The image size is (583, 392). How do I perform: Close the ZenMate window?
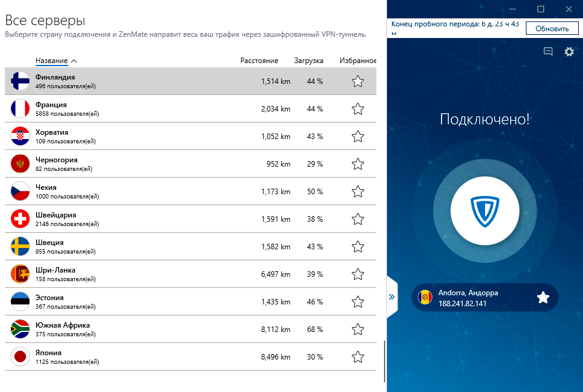click(x=569, y=9)
